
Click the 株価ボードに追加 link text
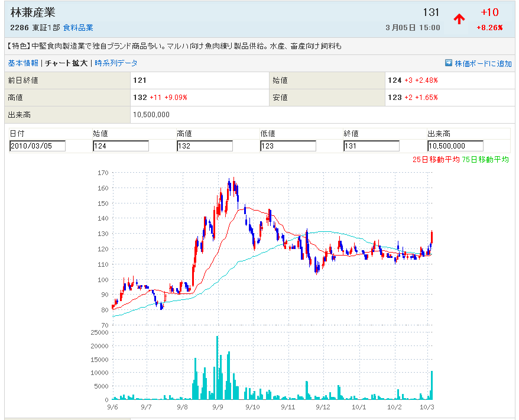coord(483,63)
